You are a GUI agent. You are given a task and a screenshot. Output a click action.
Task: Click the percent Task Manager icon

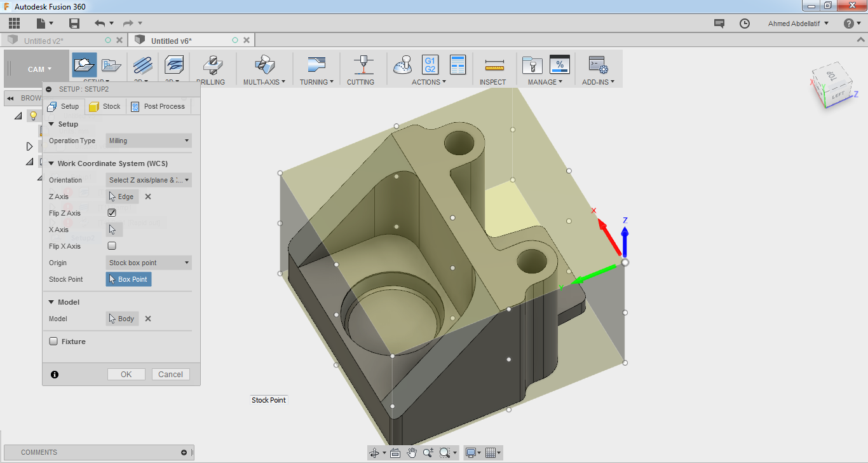point(559,65)
